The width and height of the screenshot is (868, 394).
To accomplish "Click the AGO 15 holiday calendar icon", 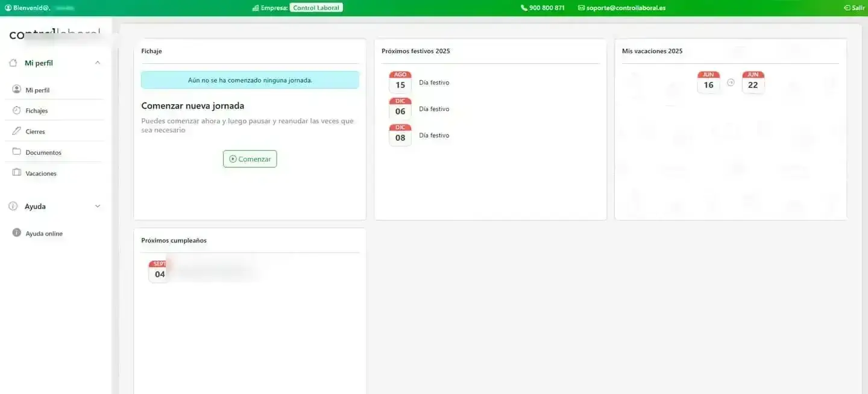I will pos(400,83).
